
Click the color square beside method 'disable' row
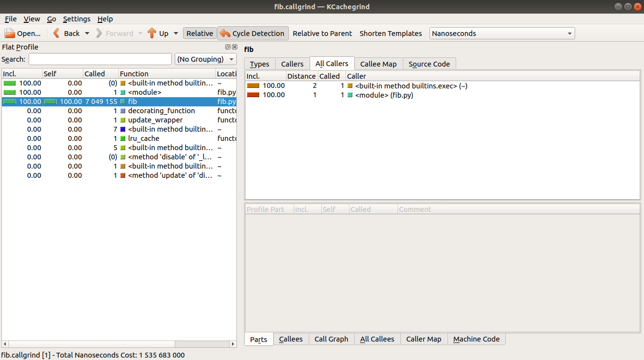point(123,157)
